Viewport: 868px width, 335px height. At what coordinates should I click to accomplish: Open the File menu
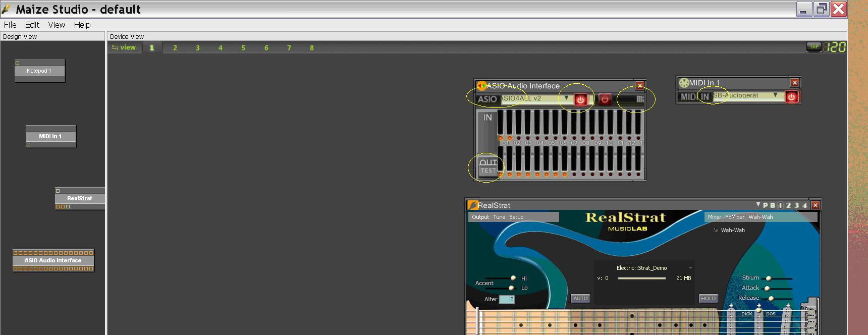[x=10, y=25]
